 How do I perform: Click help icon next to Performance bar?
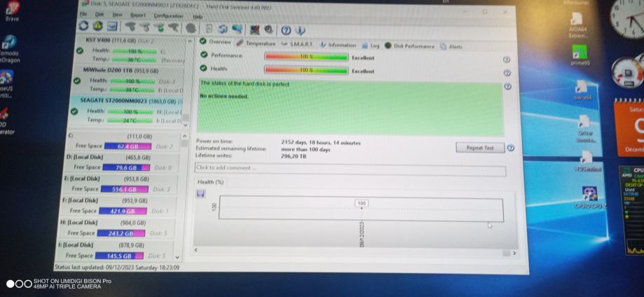tap(507, 60)
